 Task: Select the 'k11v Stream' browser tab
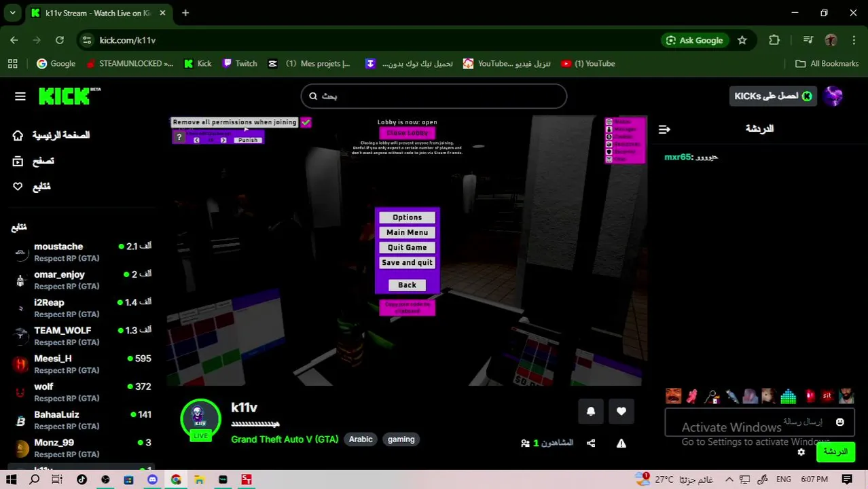(x=100, y=13)
